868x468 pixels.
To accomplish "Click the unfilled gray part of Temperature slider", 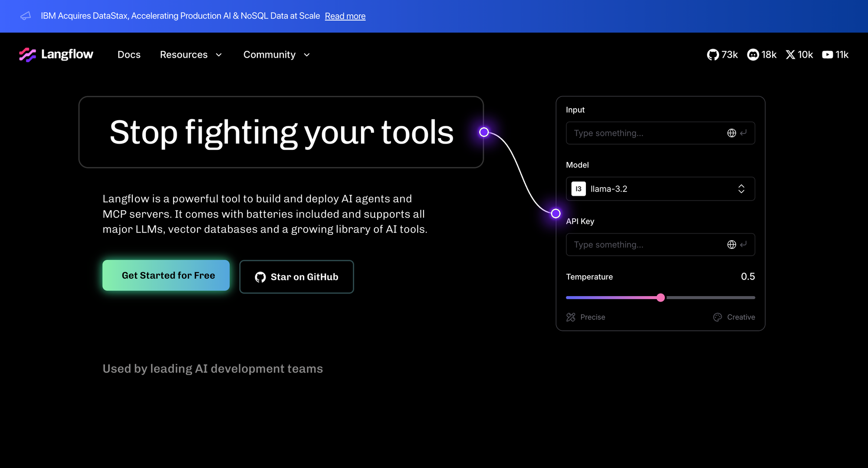I will [x=710, y=297].
